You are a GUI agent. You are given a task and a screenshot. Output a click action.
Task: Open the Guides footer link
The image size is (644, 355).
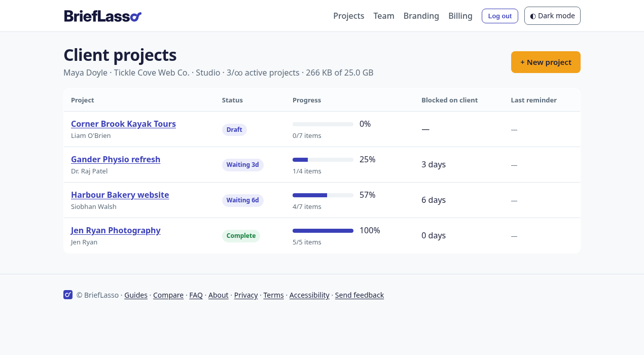136,295
